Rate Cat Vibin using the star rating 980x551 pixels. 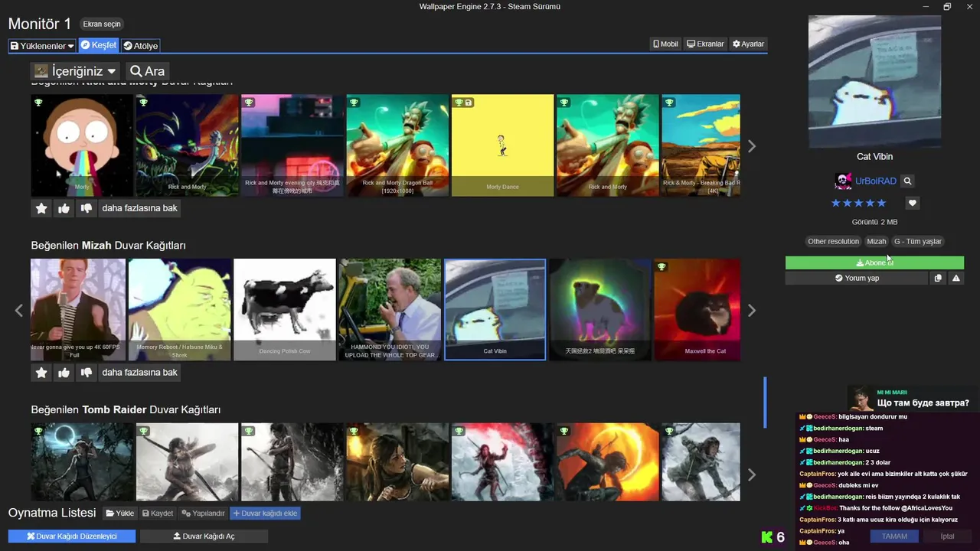[x=858, y=203]
